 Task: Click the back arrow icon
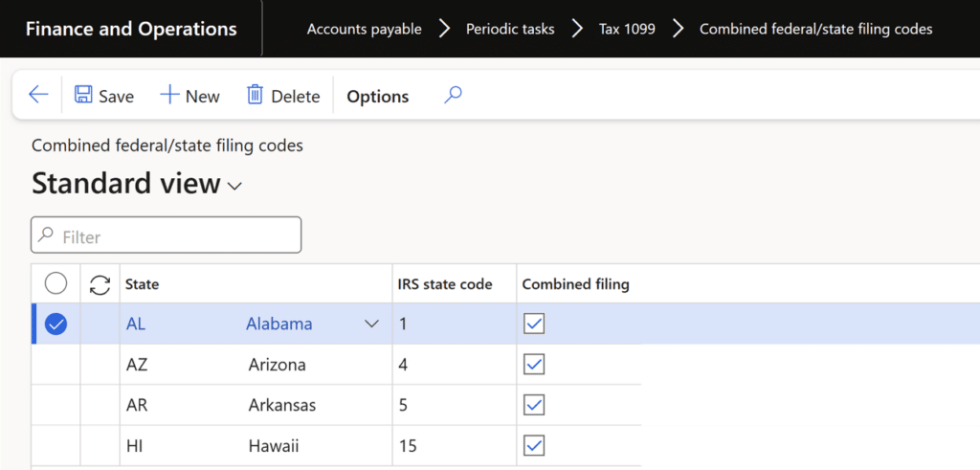coord(38,95)
